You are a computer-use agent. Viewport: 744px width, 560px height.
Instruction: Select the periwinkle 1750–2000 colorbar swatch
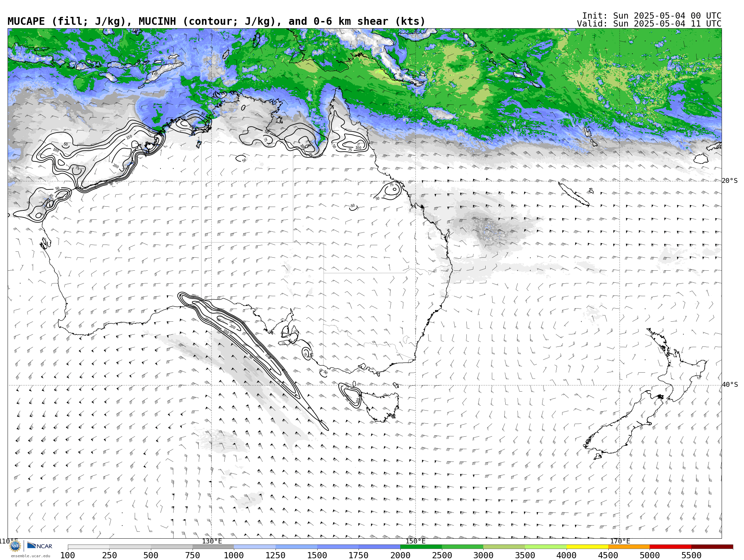(x=379, y=547)
